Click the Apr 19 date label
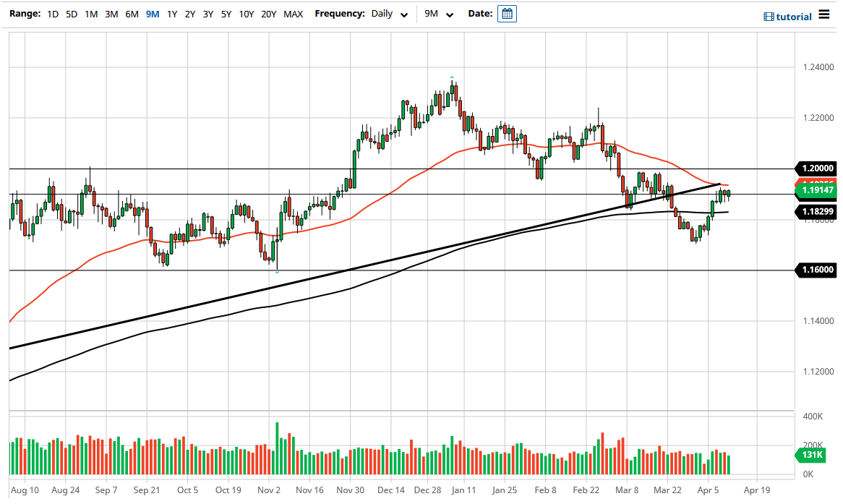 coord(757,490)
